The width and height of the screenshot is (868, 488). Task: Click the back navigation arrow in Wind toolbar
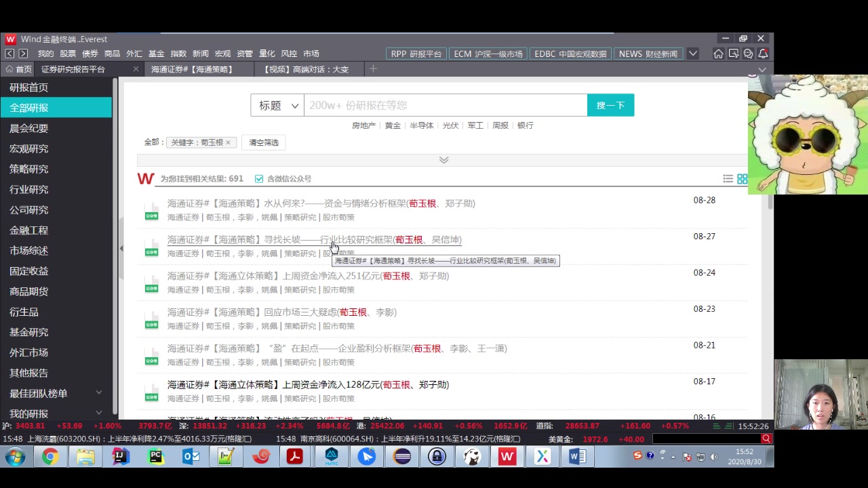pos(9,54)
